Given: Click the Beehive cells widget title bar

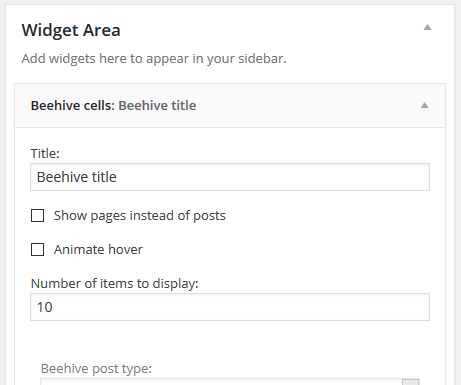Looking at the screenshot, I should tap(230, 105).
